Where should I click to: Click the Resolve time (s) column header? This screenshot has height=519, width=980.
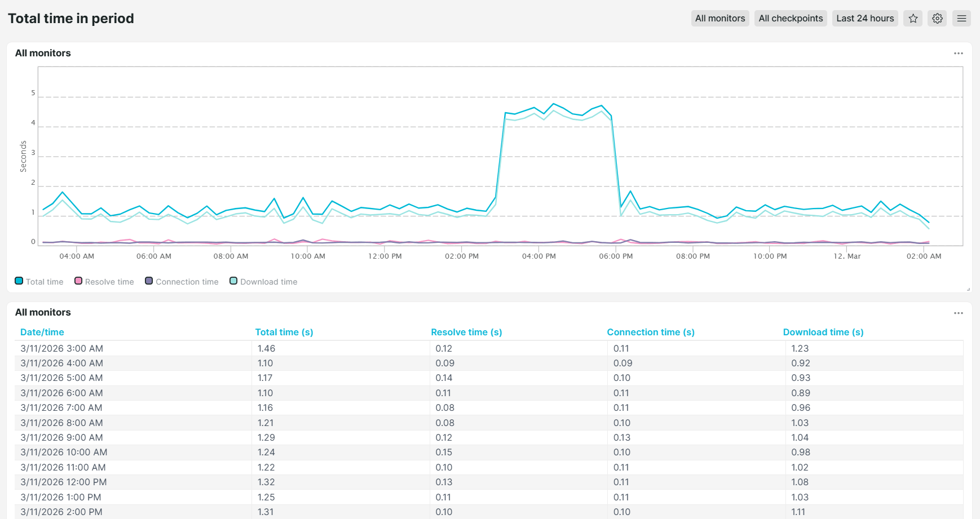[x=466, y=332]
